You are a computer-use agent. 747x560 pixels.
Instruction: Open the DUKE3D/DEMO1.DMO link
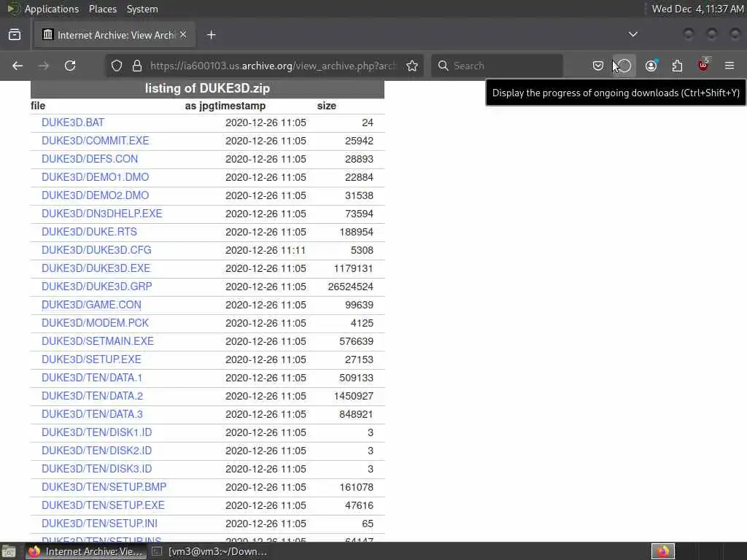(x=96, y=177)
